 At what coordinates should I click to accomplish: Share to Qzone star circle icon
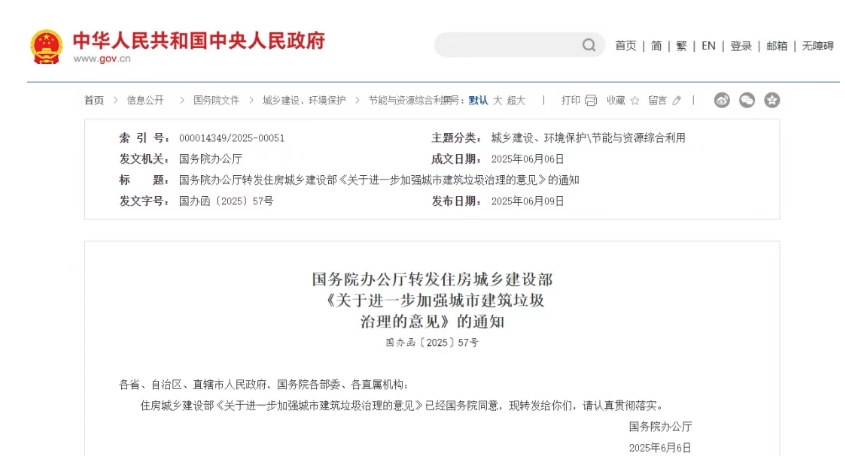pos(772,100)
